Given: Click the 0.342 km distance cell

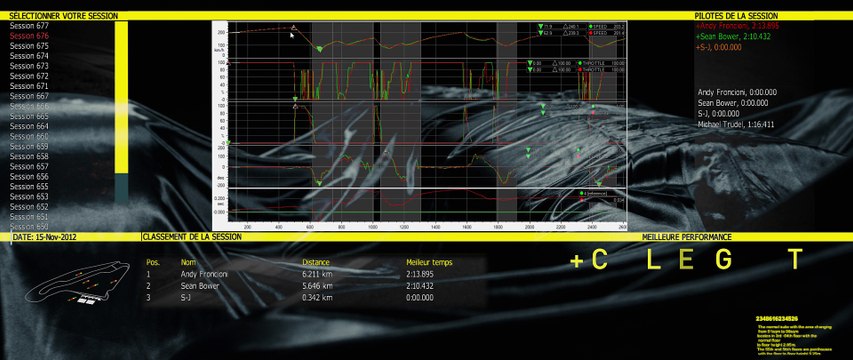Looking at the screenshot, I should pyautogui.click(x=317, y=297).
